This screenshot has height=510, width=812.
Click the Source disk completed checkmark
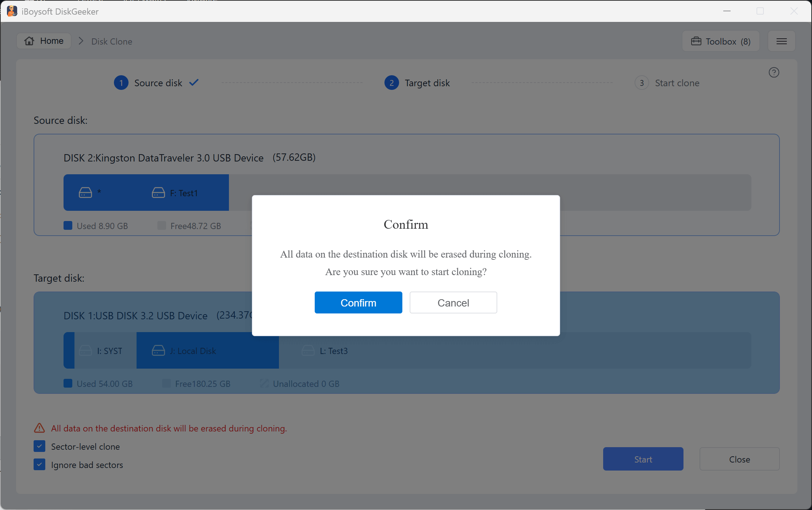pos(194,82)
